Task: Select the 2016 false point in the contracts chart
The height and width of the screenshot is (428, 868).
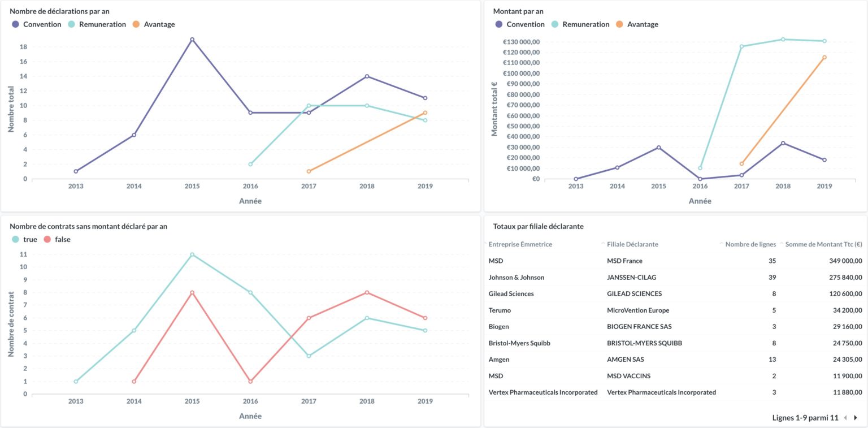Action: (250, 382)
